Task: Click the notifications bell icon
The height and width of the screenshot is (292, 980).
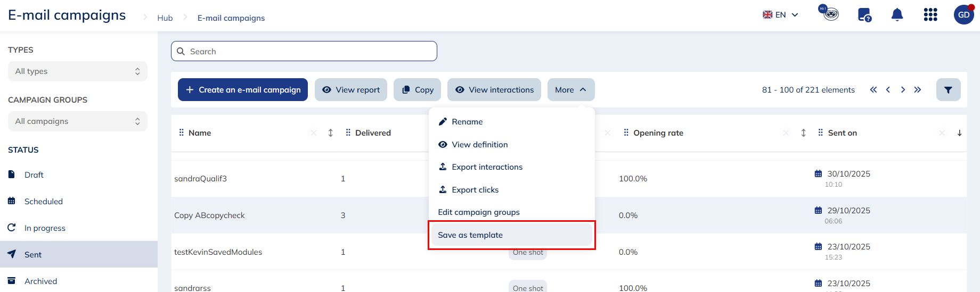Action: [x=897, y=15]
